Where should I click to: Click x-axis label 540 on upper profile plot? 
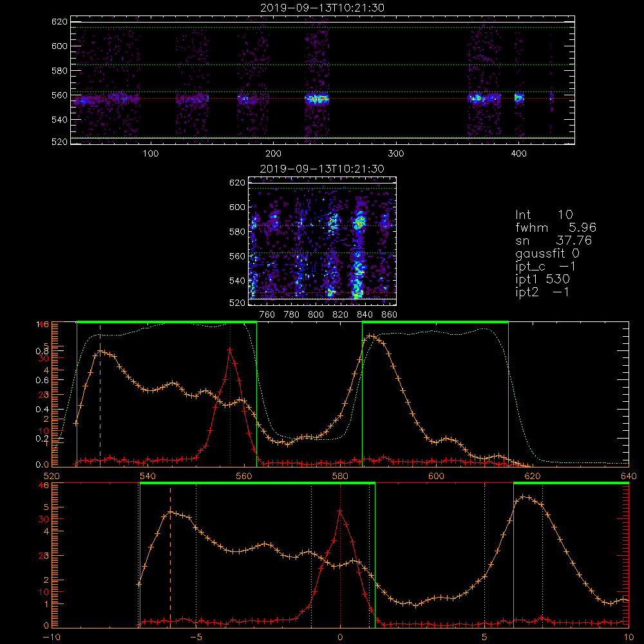click(x=147, y=476)
